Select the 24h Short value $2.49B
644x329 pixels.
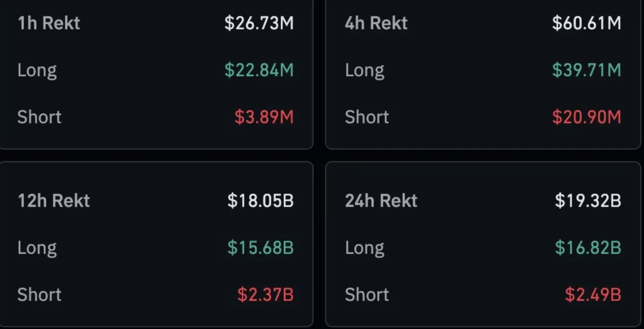(593, 294)
